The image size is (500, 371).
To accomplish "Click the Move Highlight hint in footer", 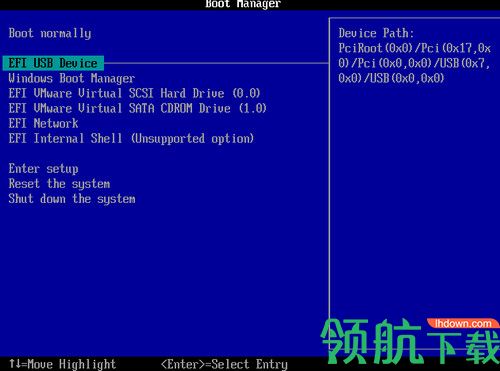I will point(63,364).
